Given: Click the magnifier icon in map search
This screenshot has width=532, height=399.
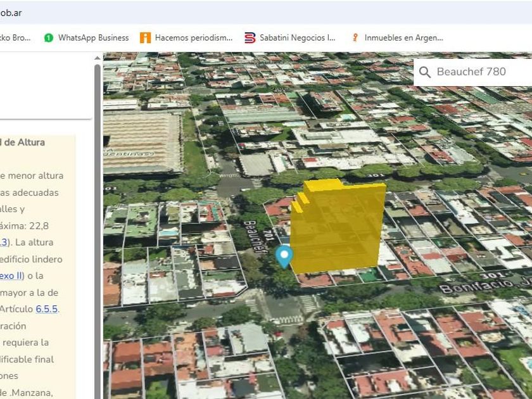Looking at the screenshot, I should (x=425, y=72).
